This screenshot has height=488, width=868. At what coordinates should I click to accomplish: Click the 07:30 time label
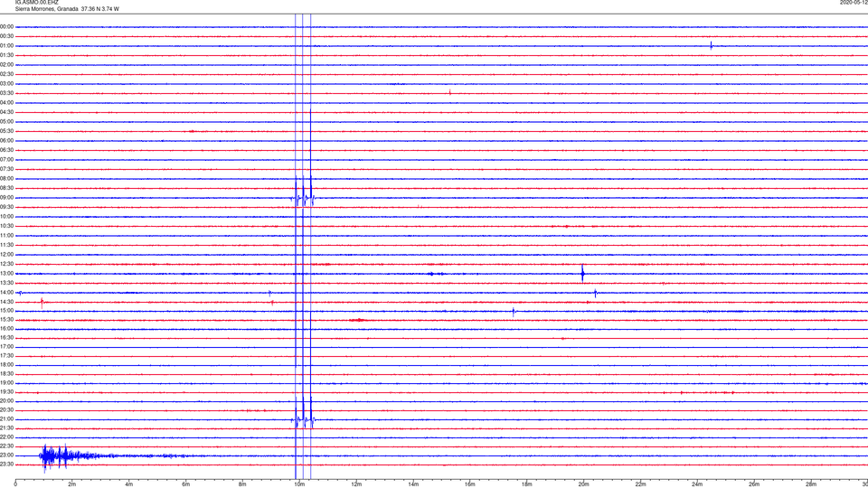[6, 169]
